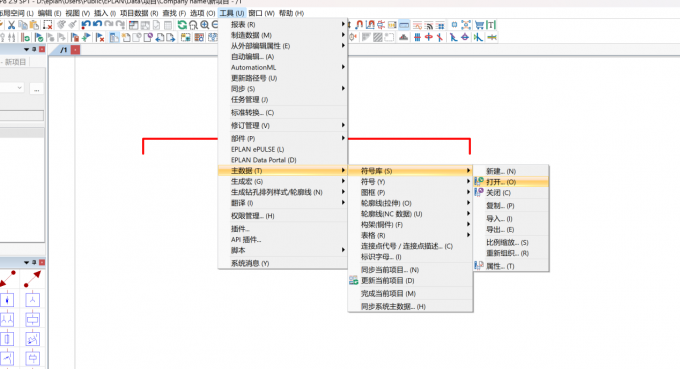Click the shopping cart icon in toolbar
The width and height of the screenshot is (680, 369).
pyautogui.click(x=479, y=25)
